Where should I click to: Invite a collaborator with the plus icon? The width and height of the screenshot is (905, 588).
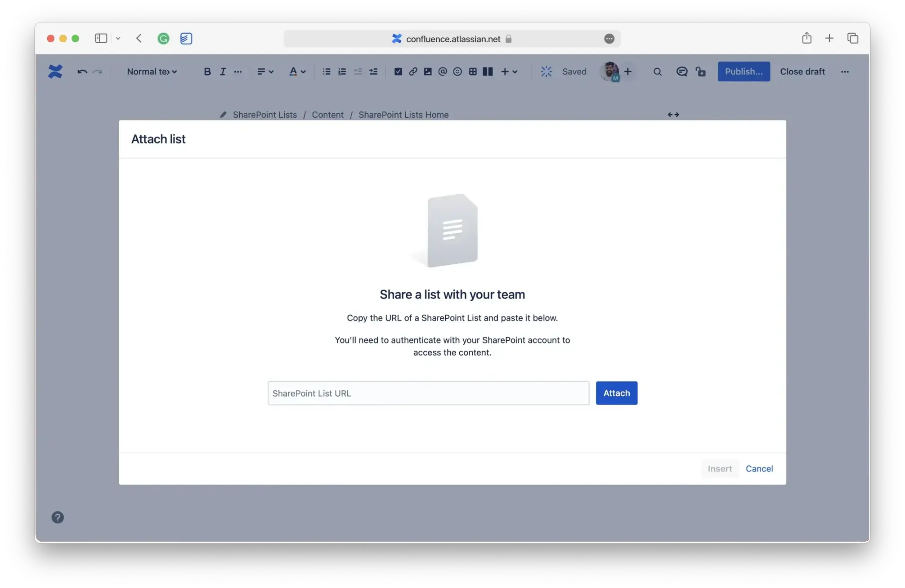[x=628, y=71]
